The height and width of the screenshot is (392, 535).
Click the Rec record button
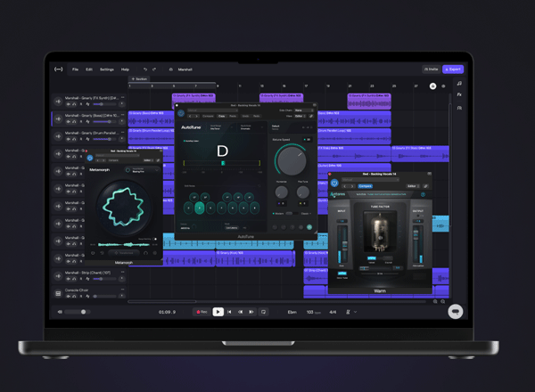coord(202,312)
